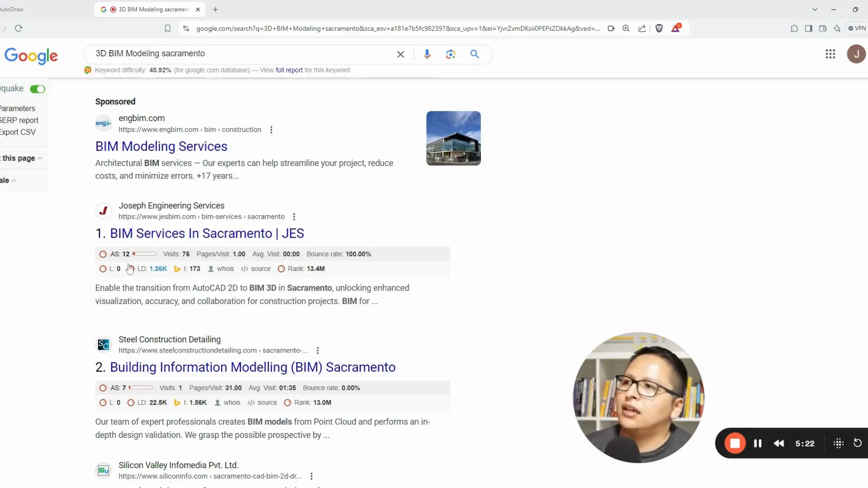Clear the search box with X
Viewport: 868px width, 488px height.
tap(401, 54)
